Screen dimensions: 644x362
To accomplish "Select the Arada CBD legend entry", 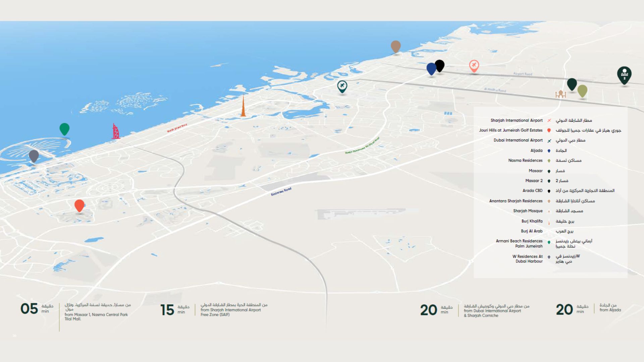I will click(532, 191).
